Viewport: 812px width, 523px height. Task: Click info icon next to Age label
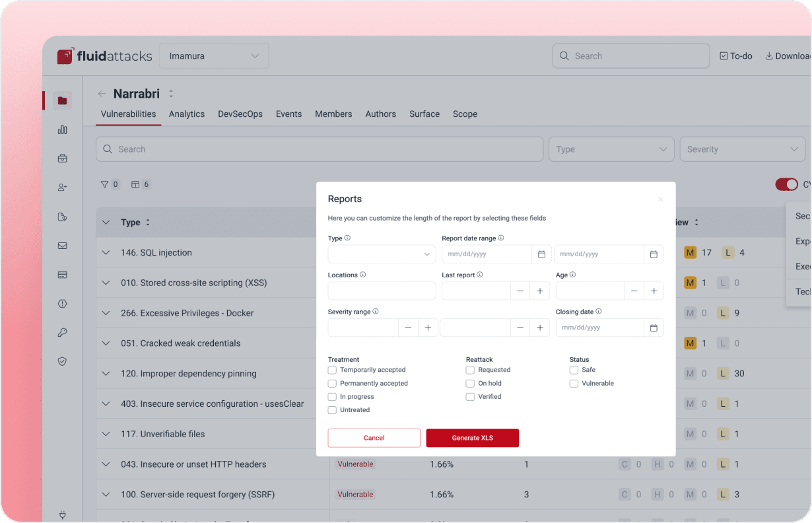pyautogui.click(x=572, y=275)
